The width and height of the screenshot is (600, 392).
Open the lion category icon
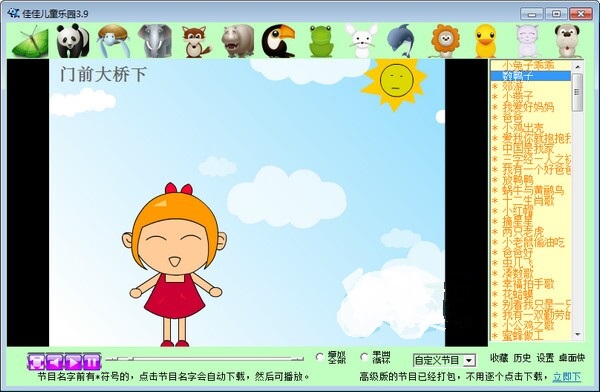tap(444, 41)
